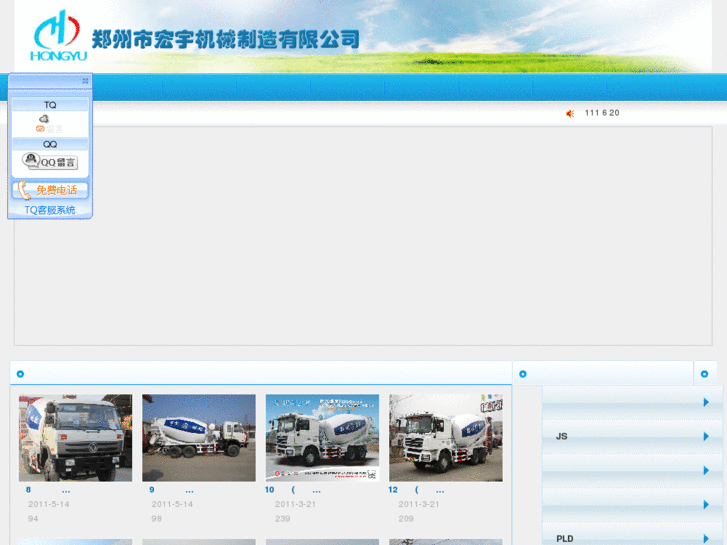Expand the first category arrow above JS
This screenshot has width=727, height=545.
click(706, 402)
